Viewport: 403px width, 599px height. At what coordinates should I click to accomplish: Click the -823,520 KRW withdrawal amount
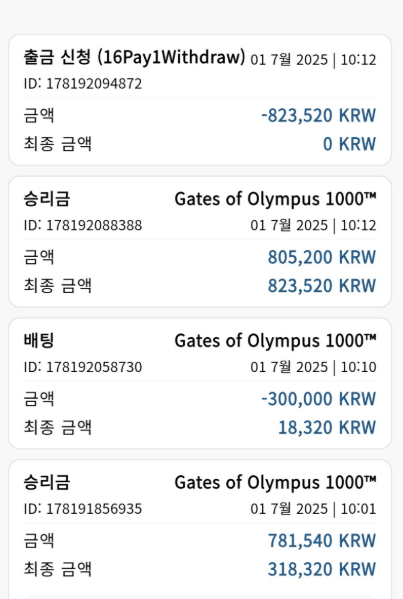[x=319, y=115]
